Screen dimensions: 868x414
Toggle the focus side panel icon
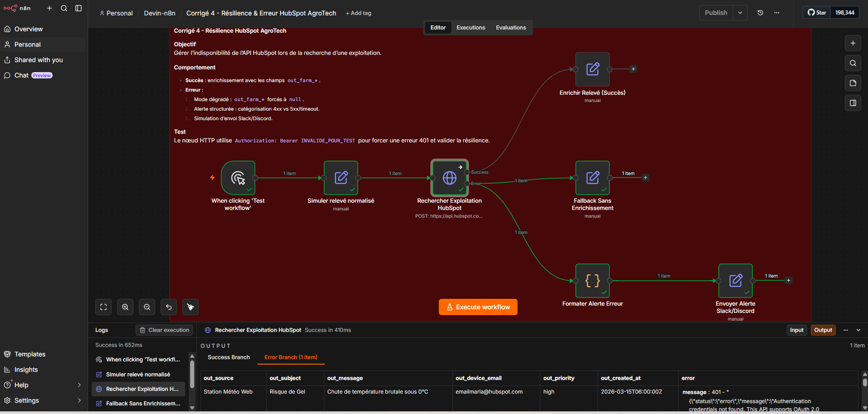tap(853, 103)
